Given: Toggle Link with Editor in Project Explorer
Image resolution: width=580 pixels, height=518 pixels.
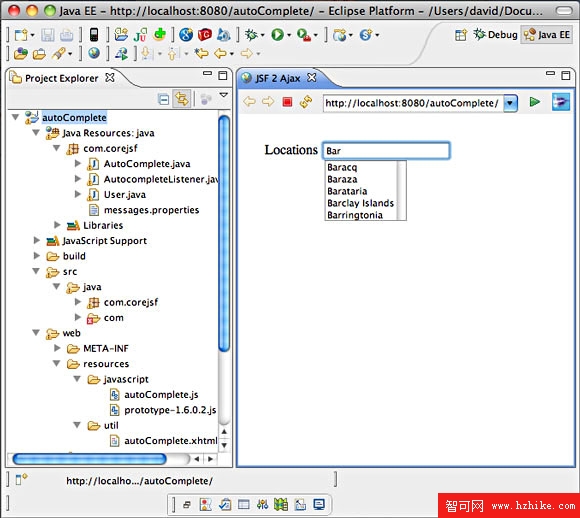Looking at the screenshot, I should [x=182, y=99].
